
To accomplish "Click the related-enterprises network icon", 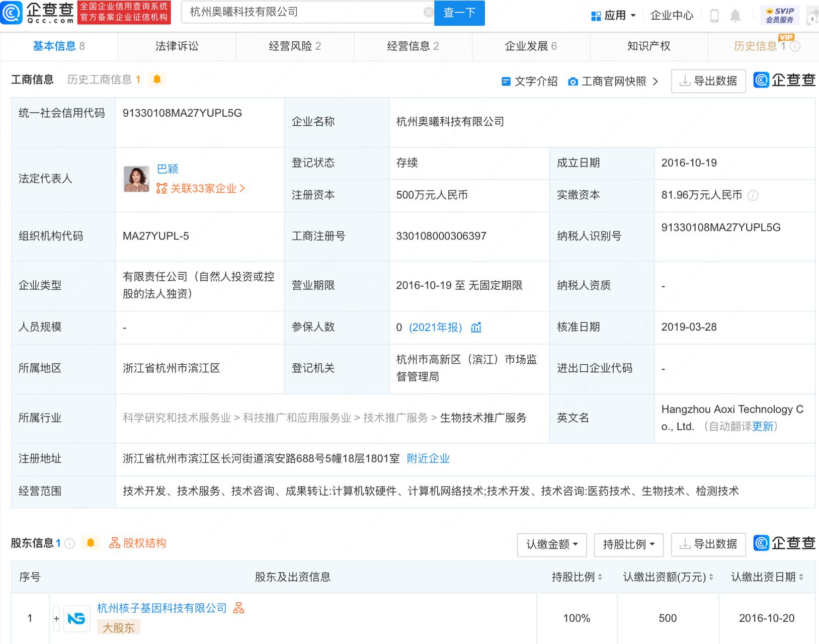I will pyautogui.click(x=161, y=189).
